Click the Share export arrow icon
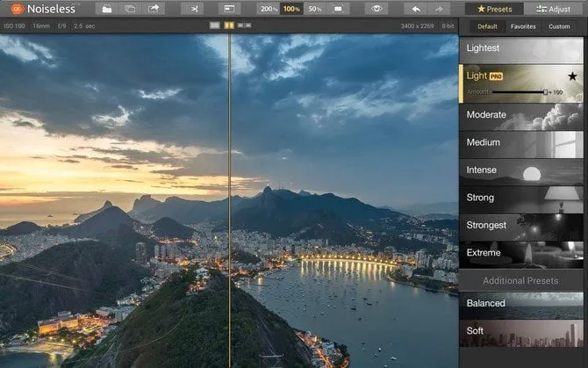 pos(155,9)
